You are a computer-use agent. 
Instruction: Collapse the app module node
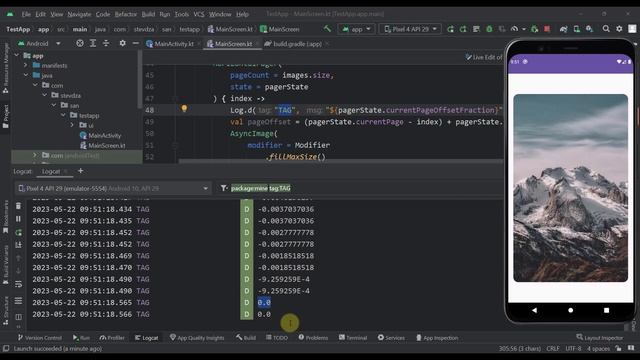click(x=17, y=55)
